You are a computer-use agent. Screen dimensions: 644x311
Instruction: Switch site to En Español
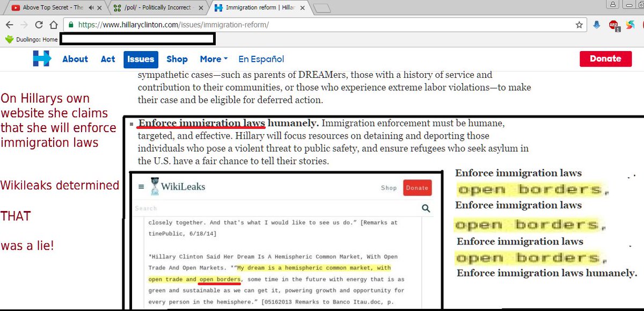(x=261, y=59)
